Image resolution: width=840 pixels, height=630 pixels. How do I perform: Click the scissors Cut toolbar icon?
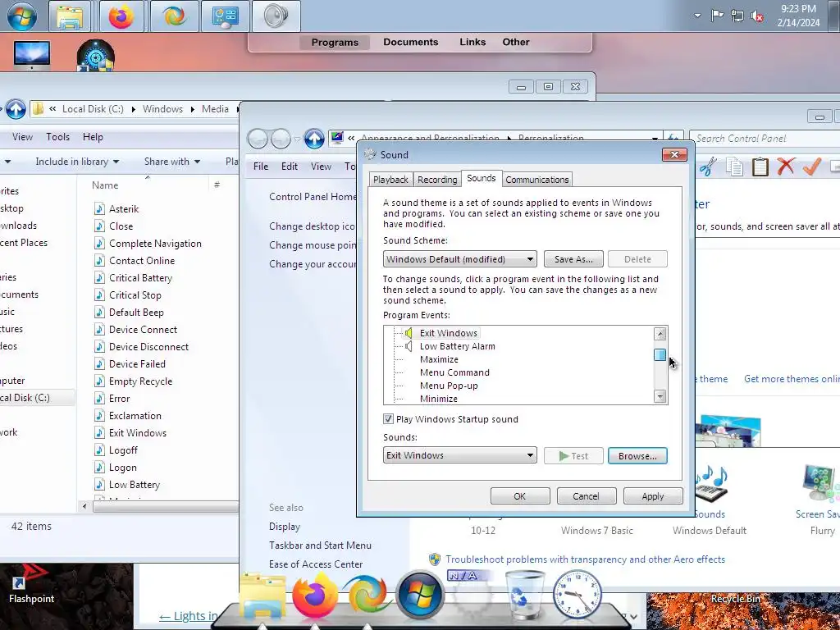[708, 166]
